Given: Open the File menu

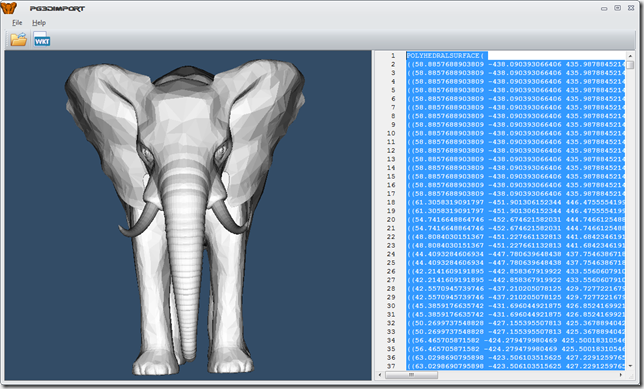Looking at the screenshot, I should (x=17, y=23).
